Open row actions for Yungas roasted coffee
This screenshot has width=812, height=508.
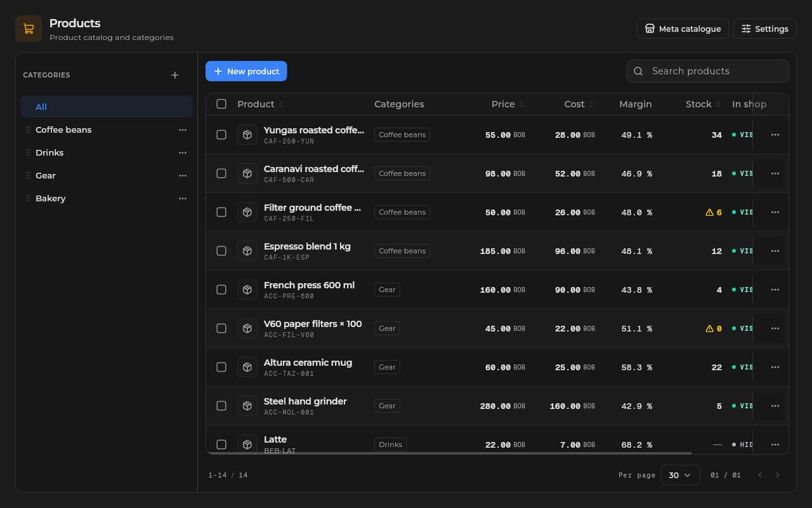775,135
